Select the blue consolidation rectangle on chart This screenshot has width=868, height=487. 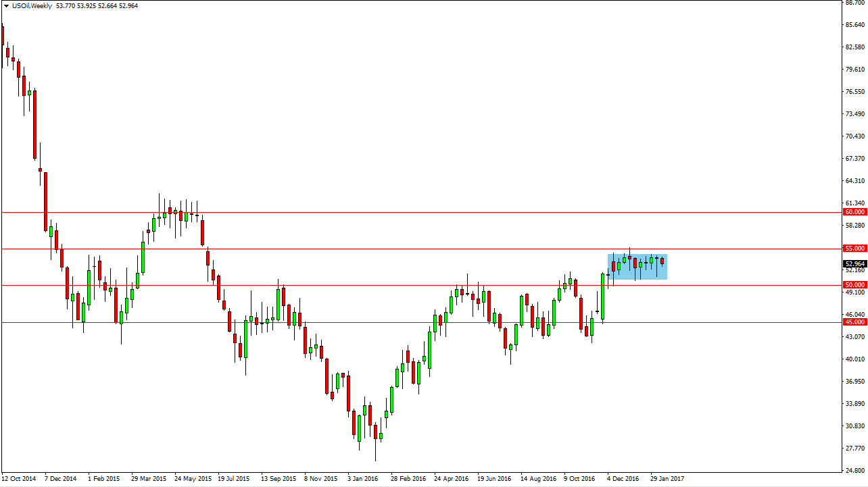pyautogui.click(x=637, y=267)
